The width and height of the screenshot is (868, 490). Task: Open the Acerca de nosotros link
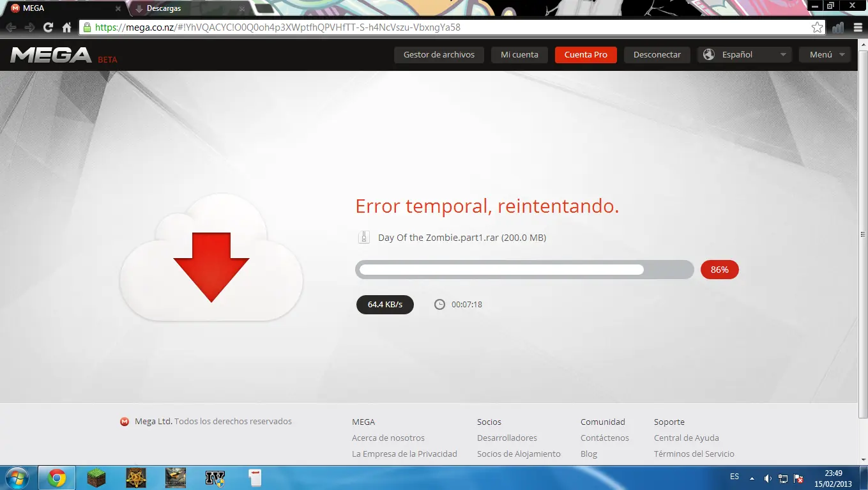click(388, 438)
